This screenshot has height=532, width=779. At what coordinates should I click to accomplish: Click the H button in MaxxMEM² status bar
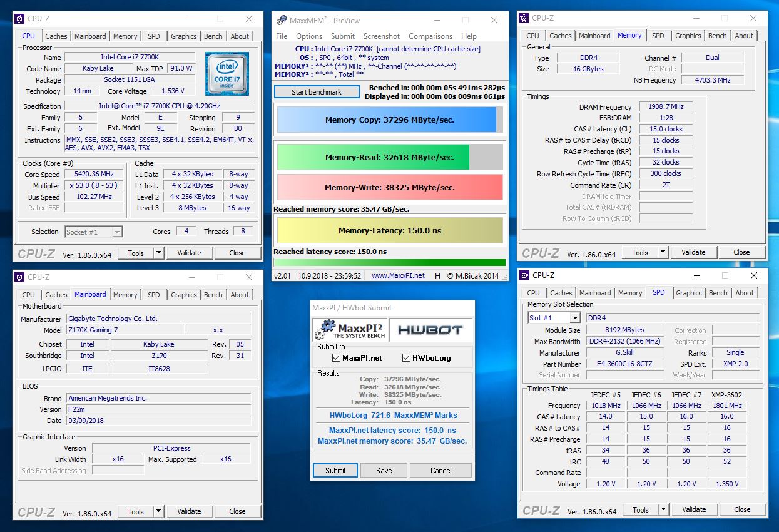pos(437,275)
